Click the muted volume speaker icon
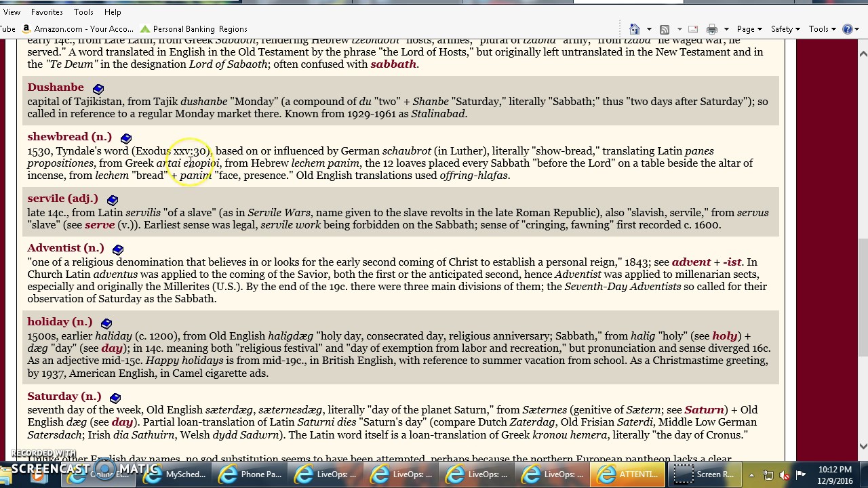Viewport: 868px width, 488px height. (x=785, y=474)
